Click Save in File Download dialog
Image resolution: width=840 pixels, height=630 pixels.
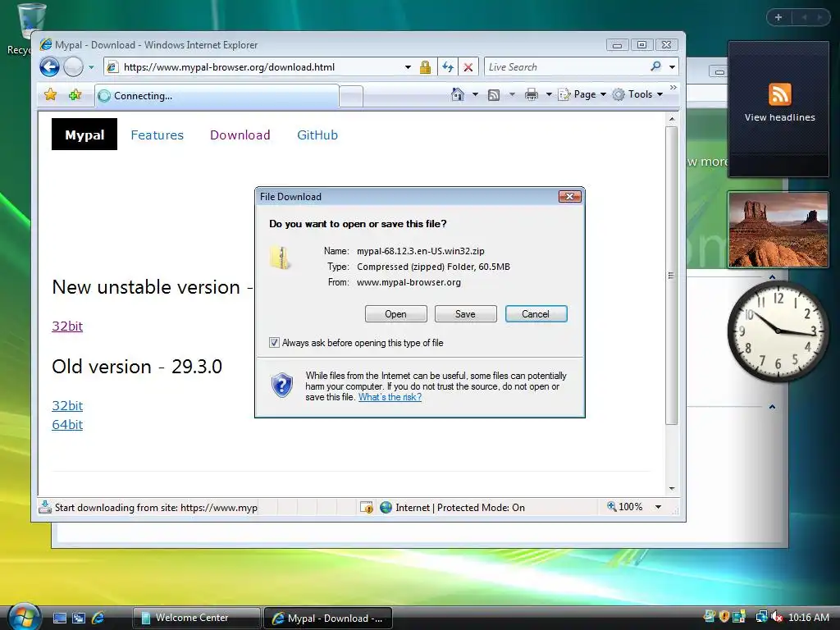click(466, 314)
